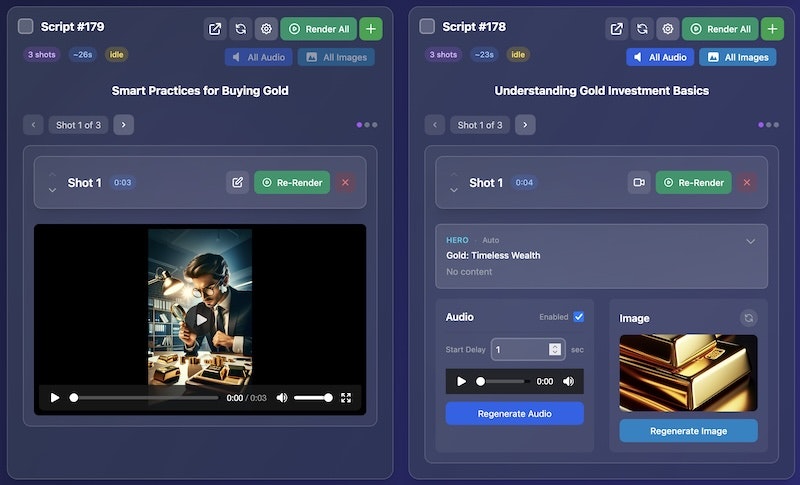Click All Images in Script #178

[738, 57]
